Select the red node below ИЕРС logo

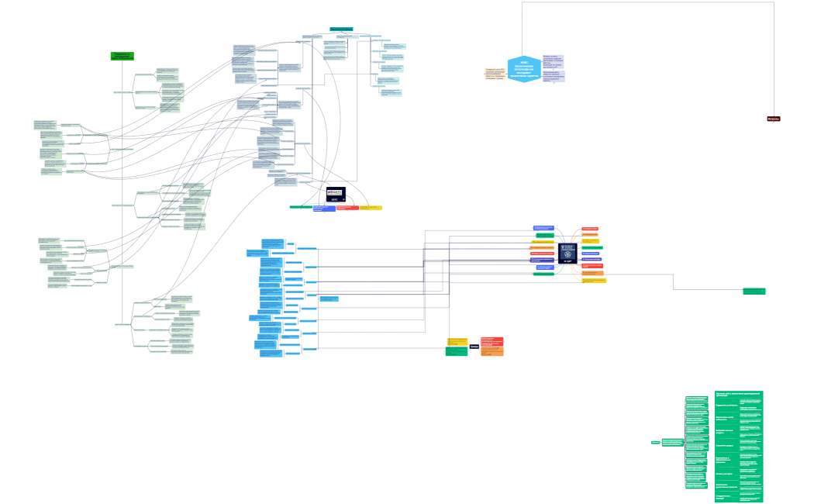tap(347, 209)
